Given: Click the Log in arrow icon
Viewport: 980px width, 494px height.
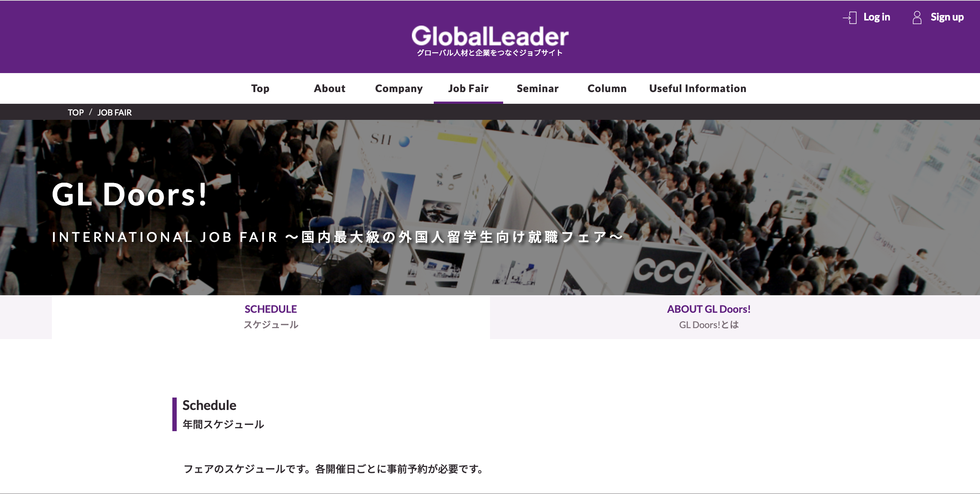Looking at the screenshot, I should [x=850, y=18].
